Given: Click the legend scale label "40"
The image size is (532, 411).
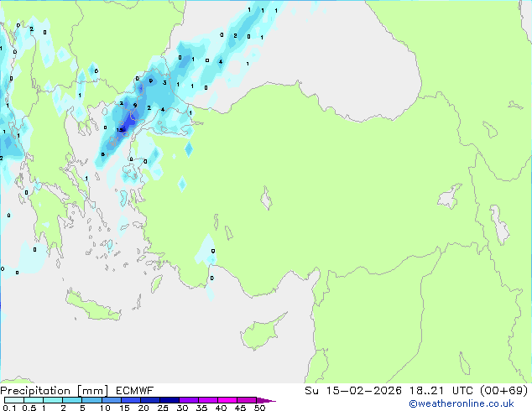Looking at the screenshot, I should (x=221, y=408).
